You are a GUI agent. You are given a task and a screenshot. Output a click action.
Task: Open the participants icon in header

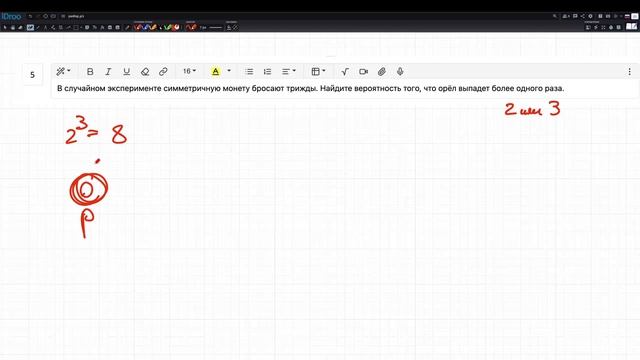coord(566,16)
